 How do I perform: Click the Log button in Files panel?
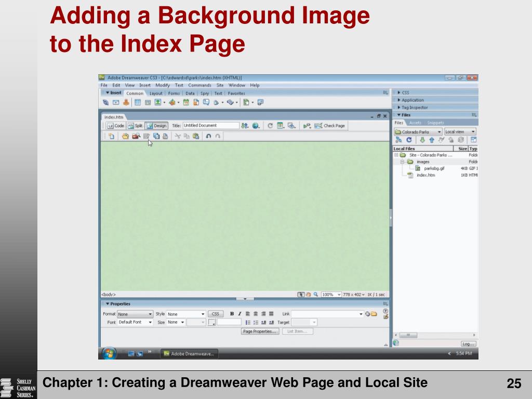469,344
